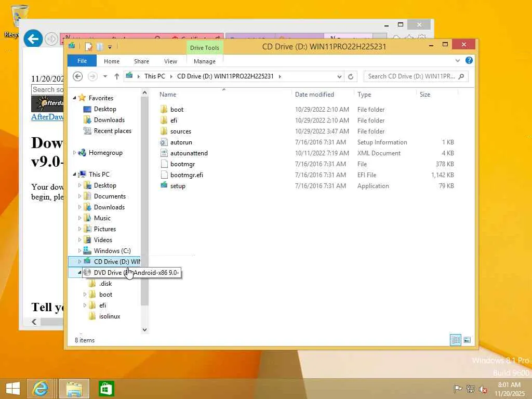The image size is (532, 399).
Task: Click browser window search input field
Action: 47,89
